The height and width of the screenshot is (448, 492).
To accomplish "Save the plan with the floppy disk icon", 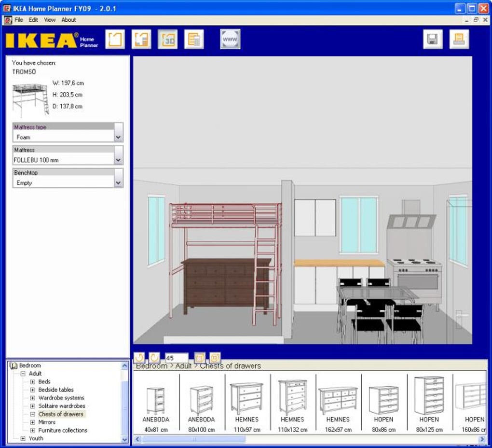I will (x=433, y=40).
